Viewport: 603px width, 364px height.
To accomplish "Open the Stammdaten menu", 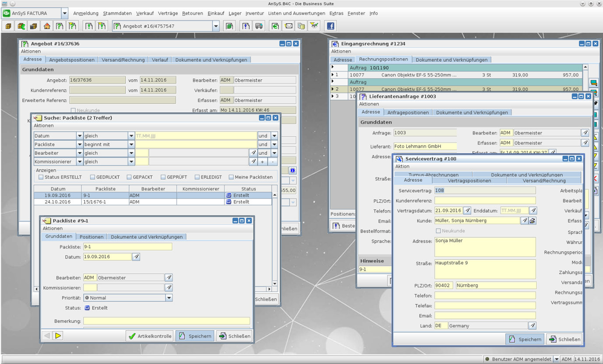I will [x=117, y=14].
